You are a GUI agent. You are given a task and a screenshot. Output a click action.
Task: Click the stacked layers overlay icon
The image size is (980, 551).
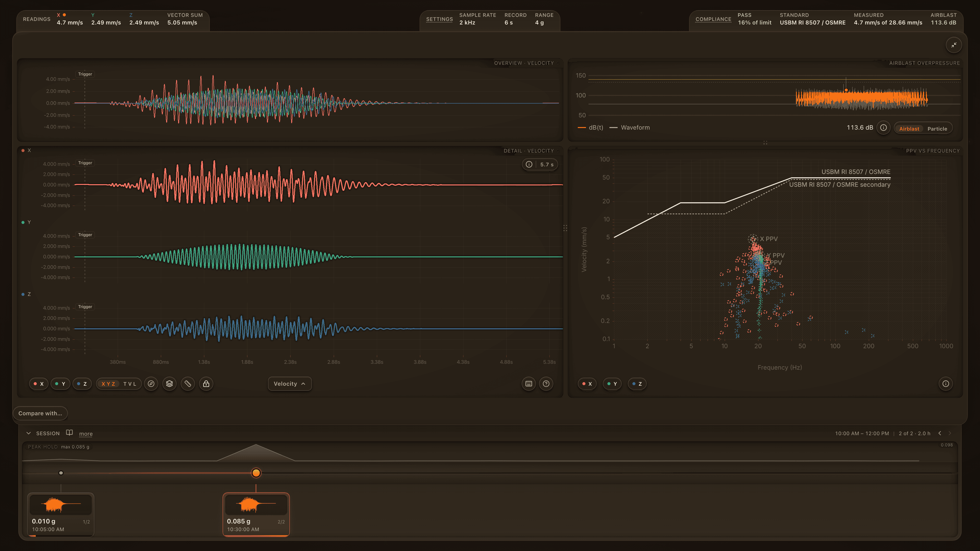pyautogui.click(x=169, y=384)
